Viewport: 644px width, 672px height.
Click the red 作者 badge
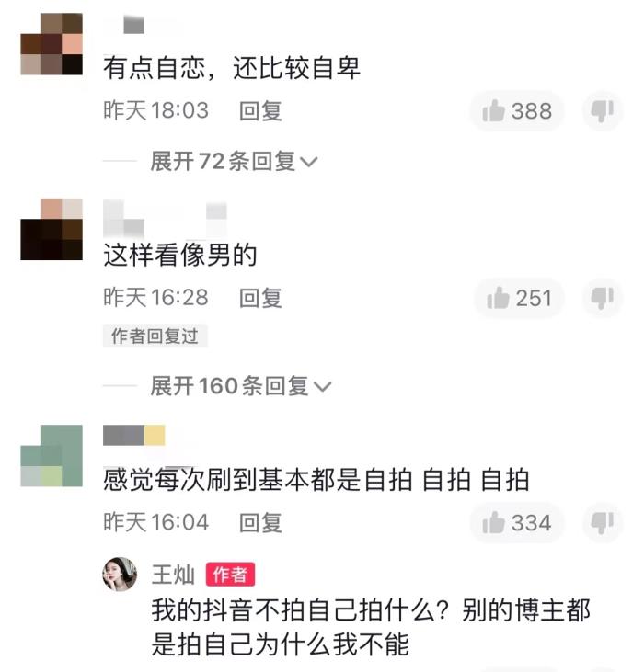(x=230, y=575)
